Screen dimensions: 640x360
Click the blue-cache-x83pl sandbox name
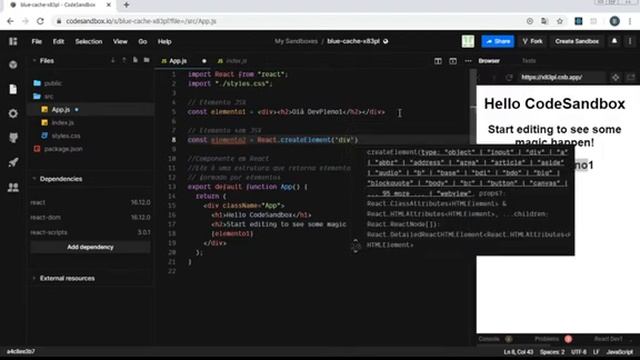click(x=353, y=41)
